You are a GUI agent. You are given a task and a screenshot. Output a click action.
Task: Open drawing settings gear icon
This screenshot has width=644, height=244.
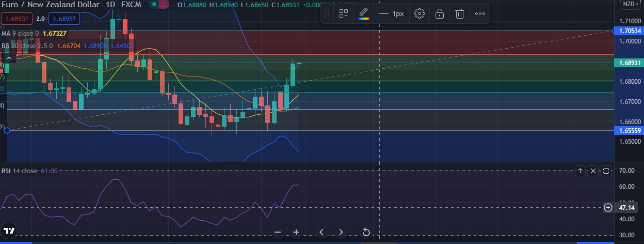click(x=420, y=14)
